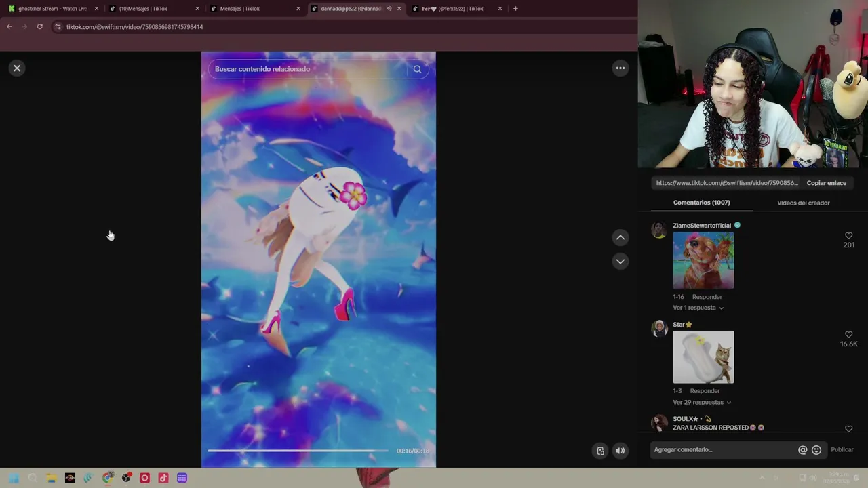This screenshot has width=868, height=488.
Task: Open a new browser tab
Action: (515, 9)
